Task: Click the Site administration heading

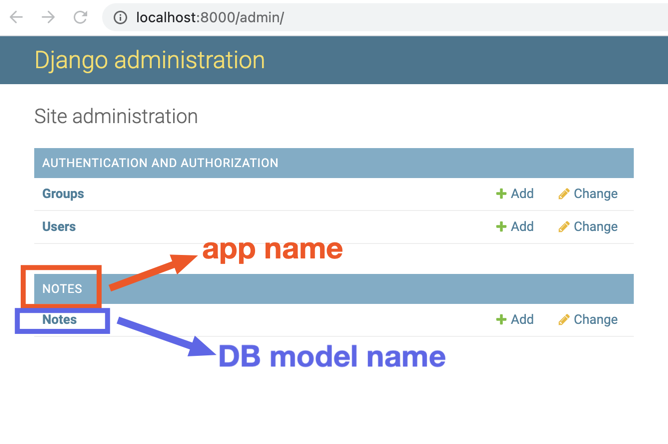Action: tap(116, 116)
